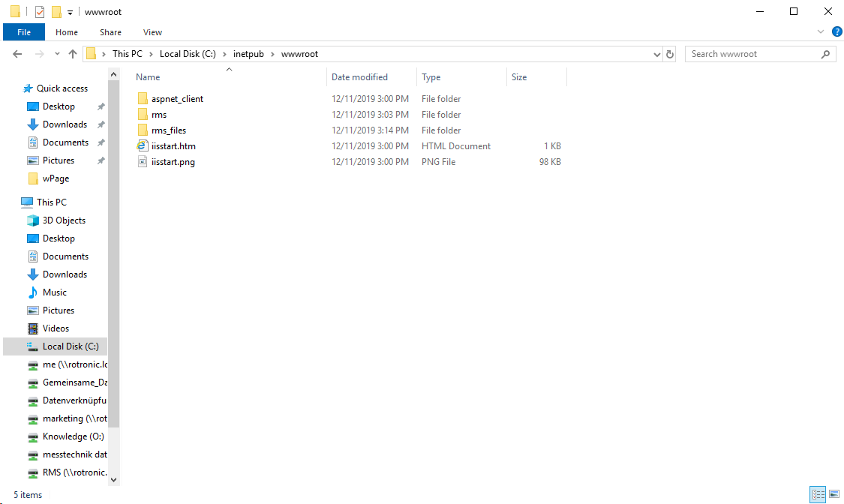Click navigation pane scrollbar down arrow
The image size is (844, 504).
pos(113,480)
